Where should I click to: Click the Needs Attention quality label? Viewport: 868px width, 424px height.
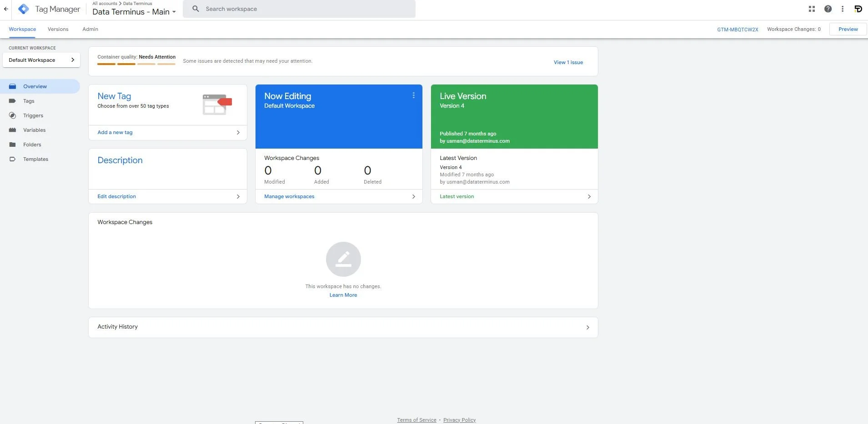157,57
